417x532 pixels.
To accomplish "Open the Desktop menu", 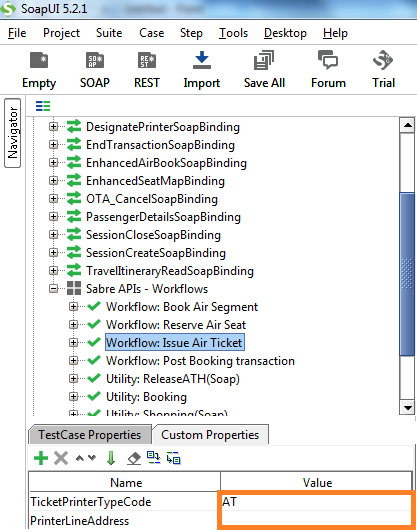I will coord(285,33).
